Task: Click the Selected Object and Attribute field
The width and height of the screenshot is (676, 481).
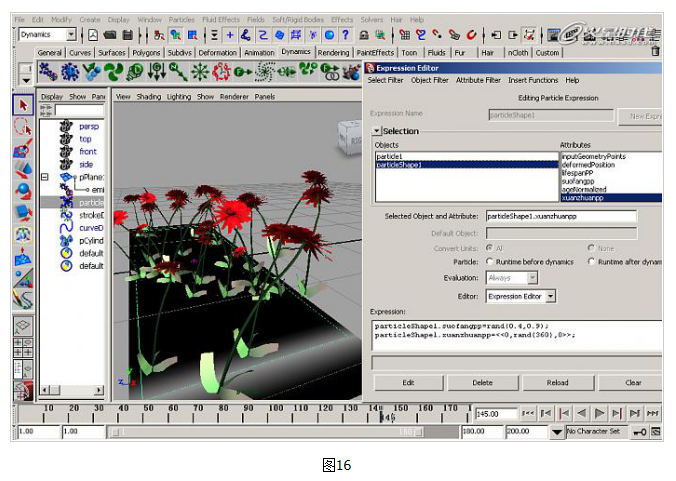Action: point(561,216)
